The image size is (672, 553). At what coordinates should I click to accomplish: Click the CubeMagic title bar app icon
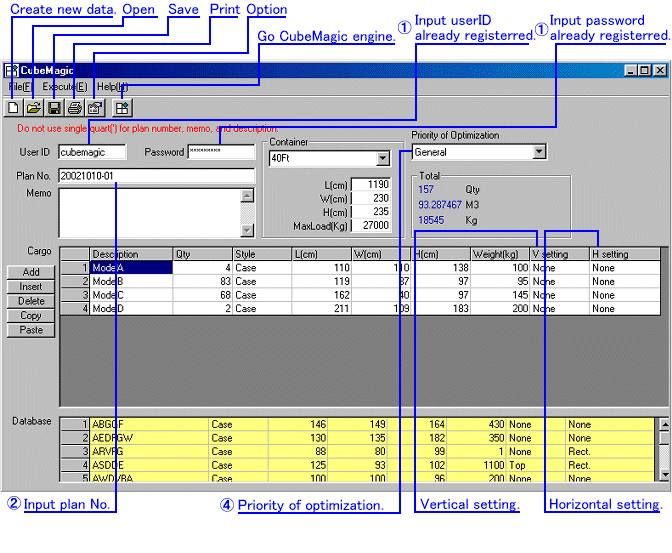[11, 71]
